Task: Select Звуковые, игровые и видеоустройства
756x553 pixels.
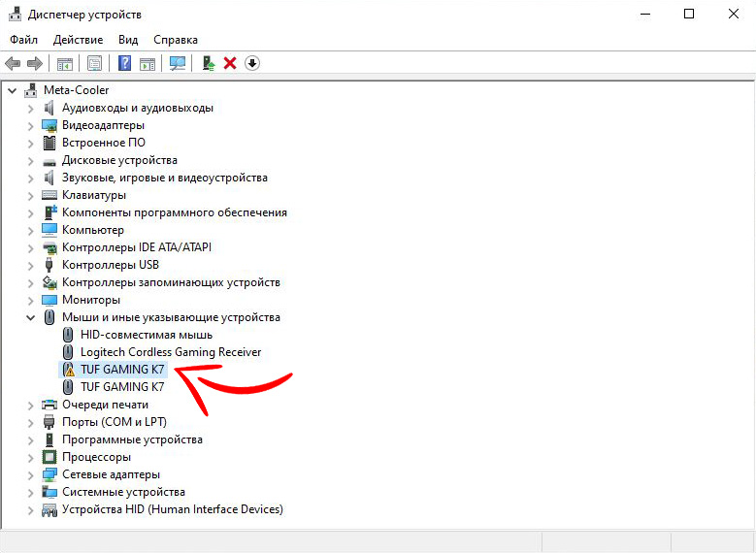Action: (164, 178)
